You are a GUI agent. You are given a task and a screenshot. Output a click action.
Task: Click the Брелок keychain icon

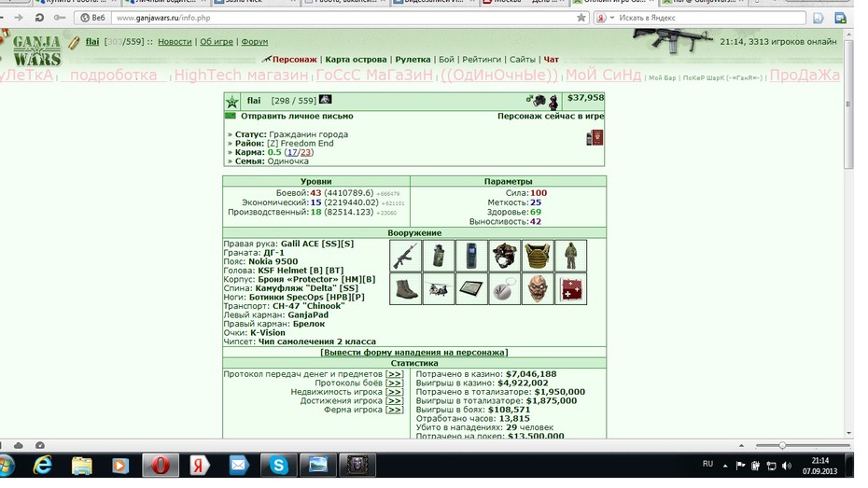coord(505,289)
